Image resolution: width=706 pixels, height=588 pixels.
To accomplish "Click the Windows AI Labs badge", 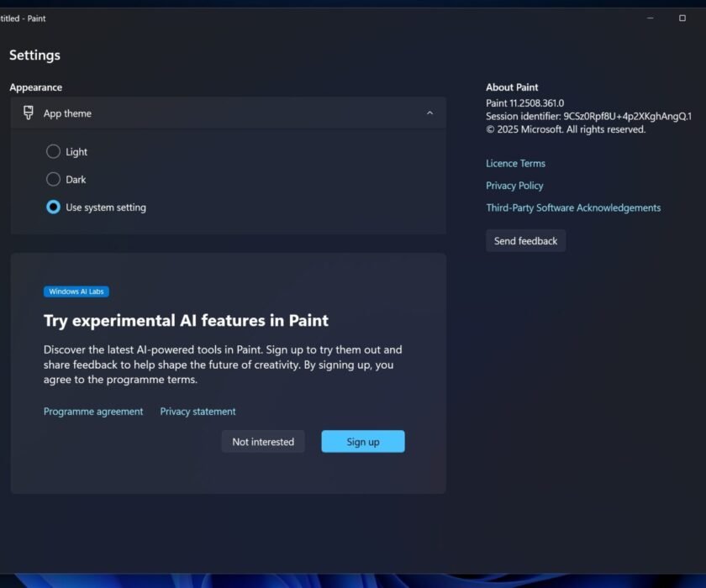I will (x=76, y=291).
